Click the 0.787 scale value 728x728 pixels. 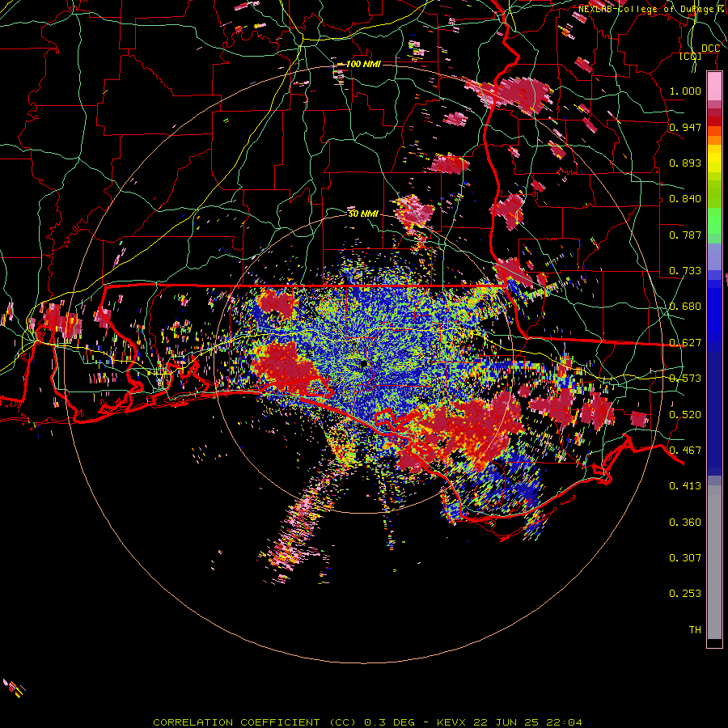pos(685,235)
